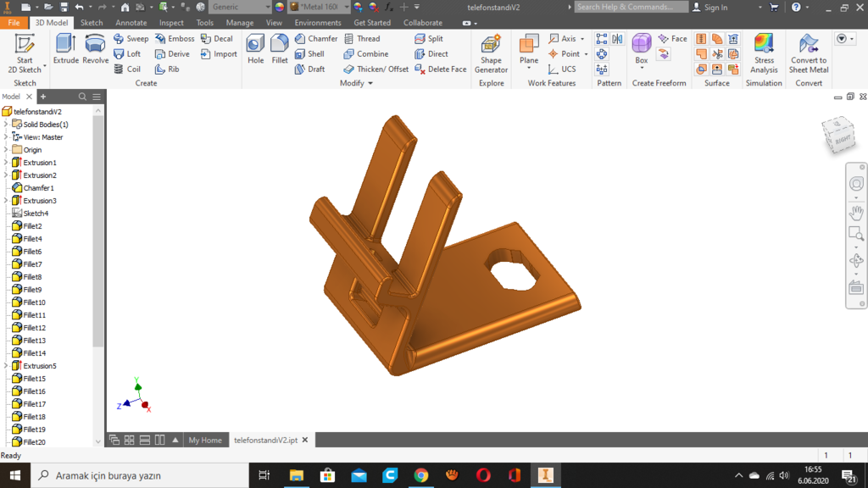Click the model browser scrollbar
Screen dimensions: 868x488
click(98, 232)
